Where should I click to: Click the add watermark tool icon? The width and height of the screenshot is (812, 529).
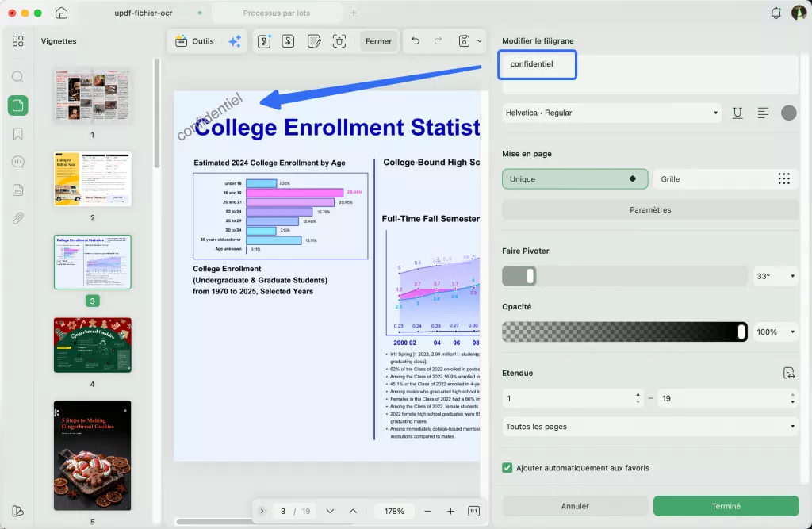point(264,41)
